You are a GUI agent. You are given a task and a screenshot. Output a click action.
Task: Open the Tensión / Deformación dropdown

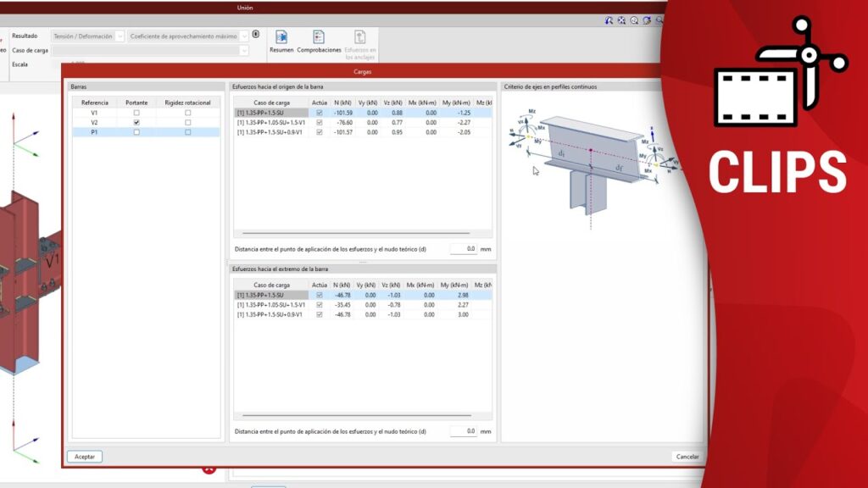(88, 36)
